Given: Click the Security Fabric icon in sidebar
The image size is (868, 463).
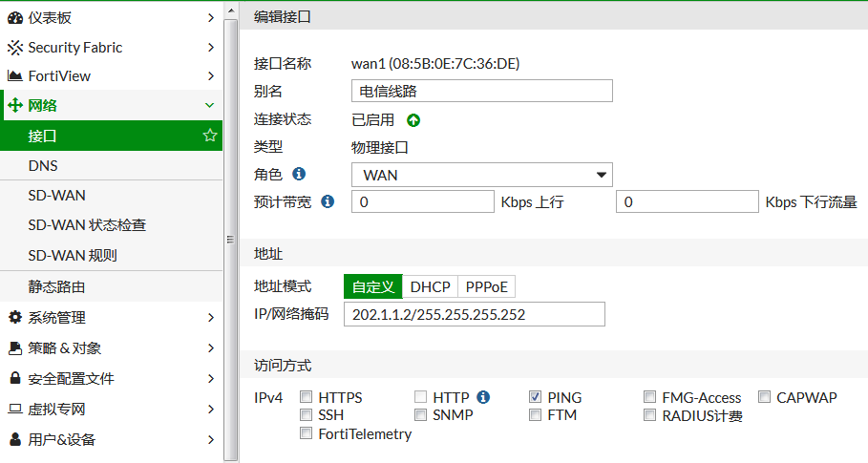Looking at the screenshot, I should (x=15, y=47).
